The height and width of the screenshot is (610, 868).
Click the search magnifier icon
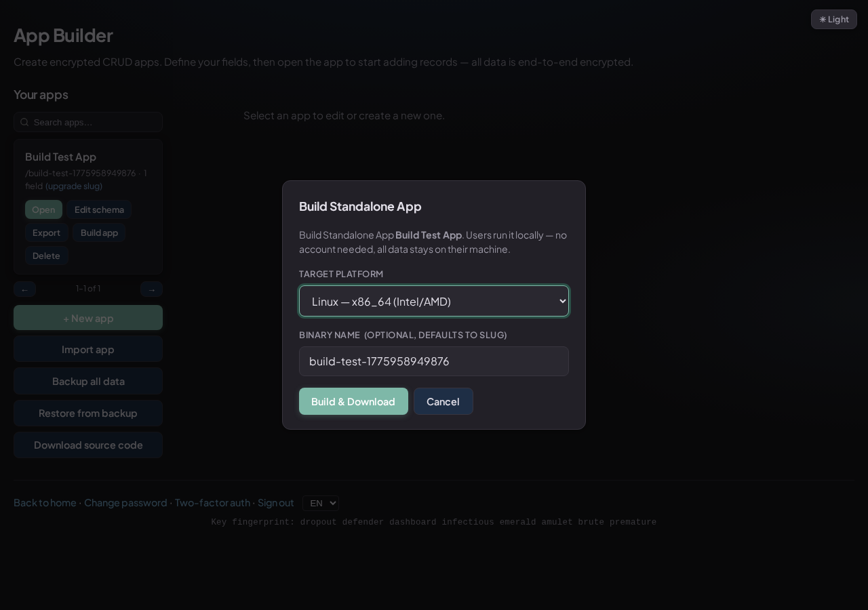(24, 122)
